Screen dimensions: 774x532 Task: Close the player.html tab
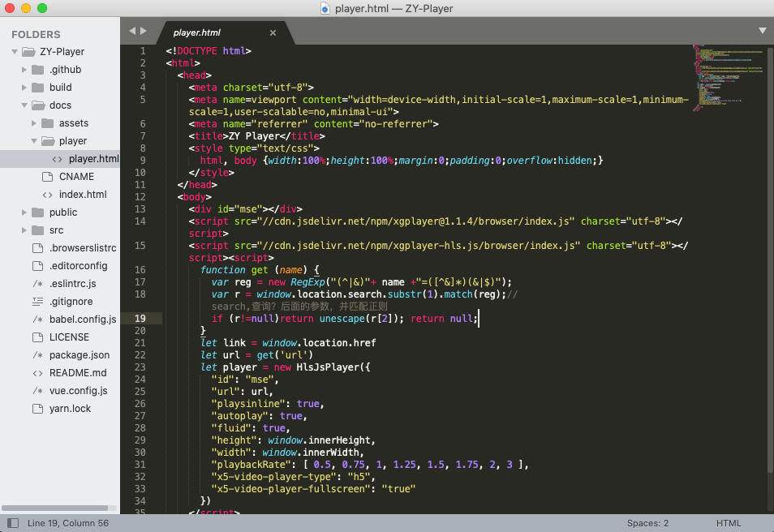273,32
